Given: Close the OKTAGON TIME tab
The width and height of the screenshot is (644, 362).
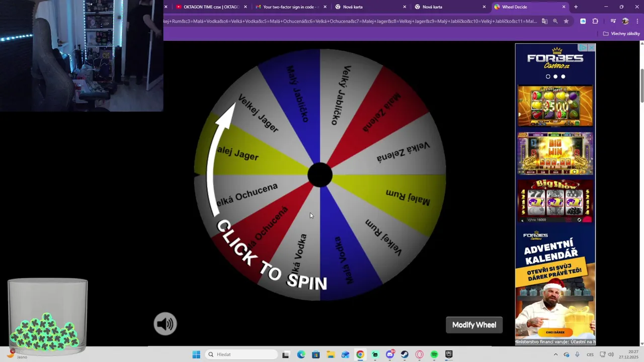Looking at the screenshot, I should point(246,7).
